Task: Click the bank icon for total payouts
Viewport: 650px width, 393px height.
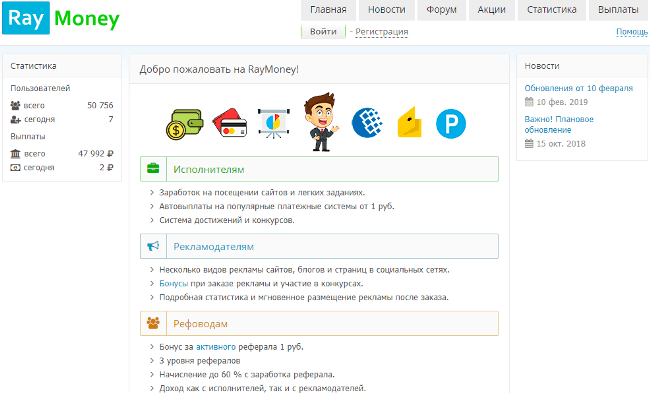Action: (x=15, y=154)
